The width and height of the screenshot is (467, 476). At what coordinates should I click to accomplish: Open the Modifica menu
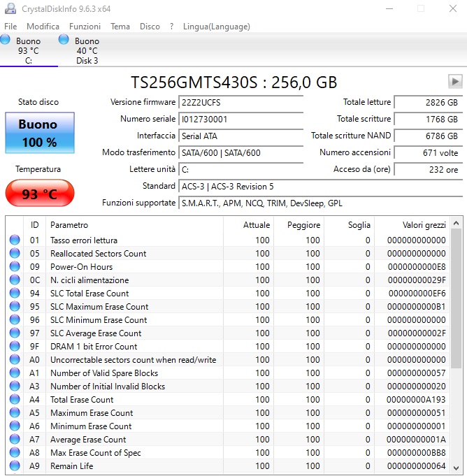(x=43, y=27)
